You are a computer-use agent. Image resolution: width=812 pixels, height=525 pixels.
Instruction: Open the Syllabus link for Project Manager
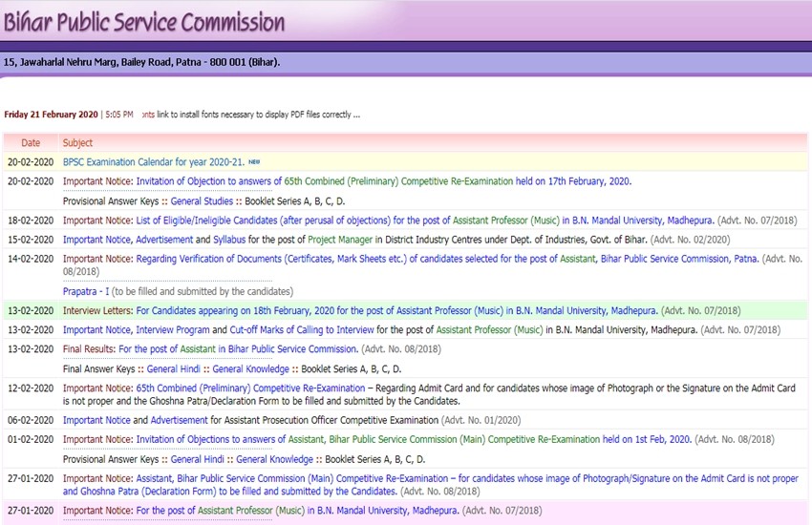[228, 240]
